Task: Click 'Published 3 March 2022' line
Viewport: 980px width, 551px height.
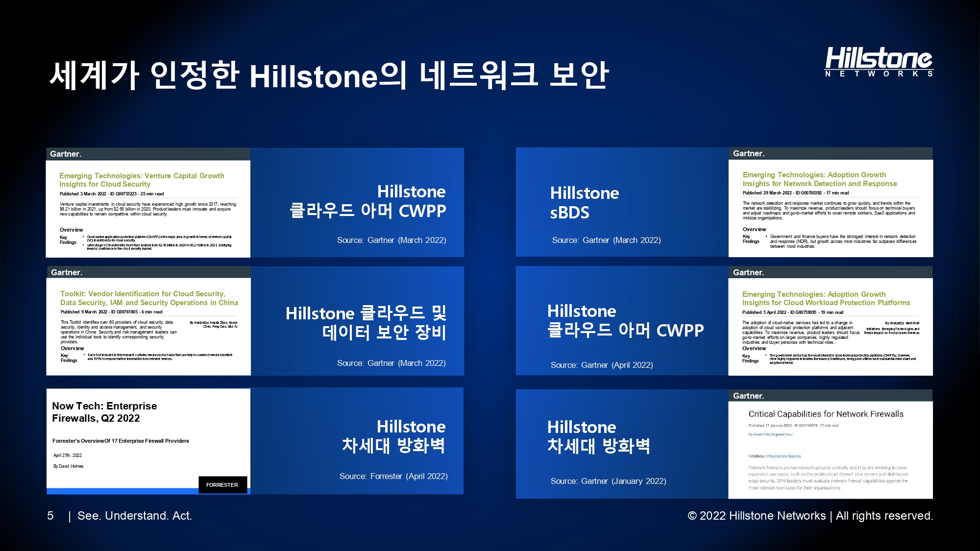Action: pos(112,194)
